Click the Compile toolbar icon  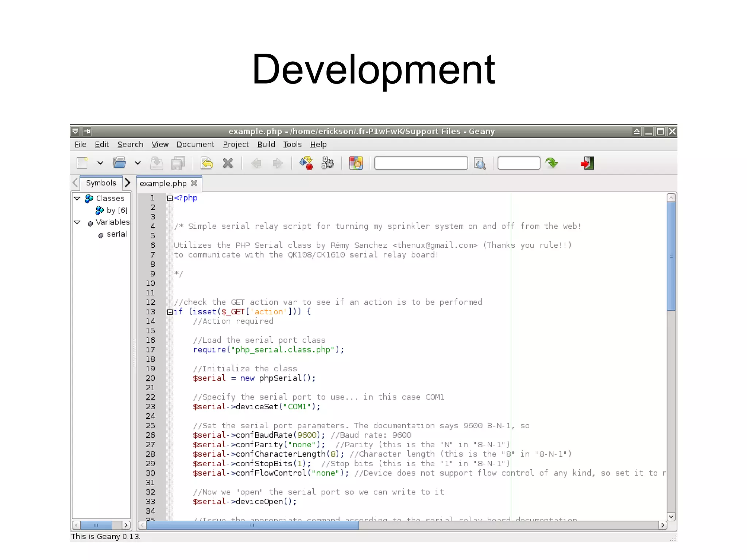click(x=306, y=163)
